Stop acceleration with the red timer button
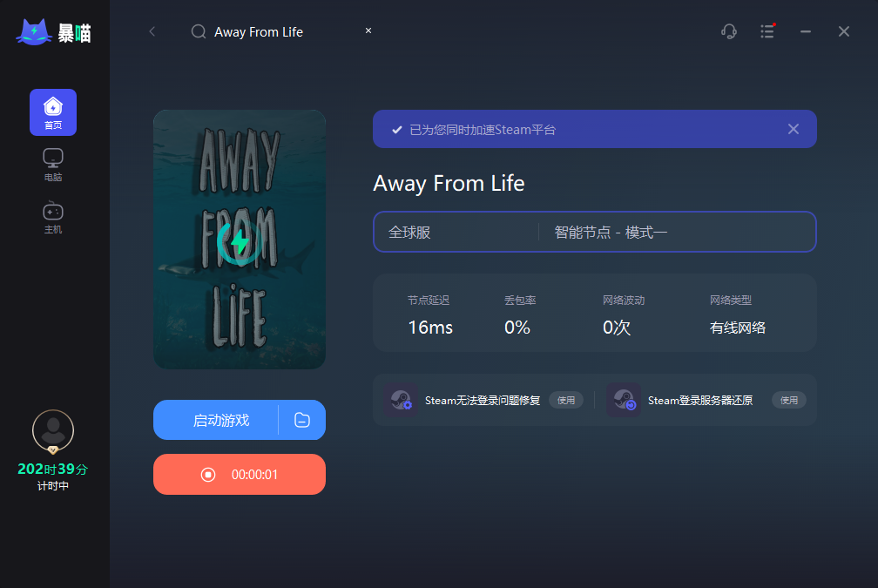This screenshot has height=588, width=878. click(x=240, y=474)
